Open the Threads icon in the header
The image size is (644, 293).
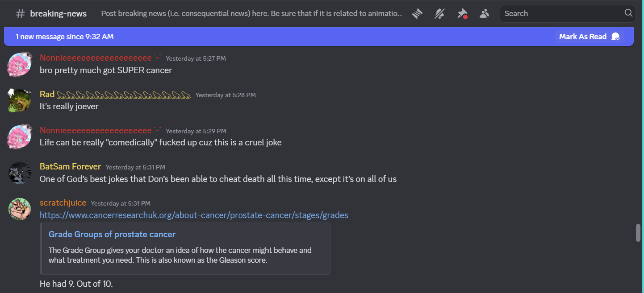[417, 13]
